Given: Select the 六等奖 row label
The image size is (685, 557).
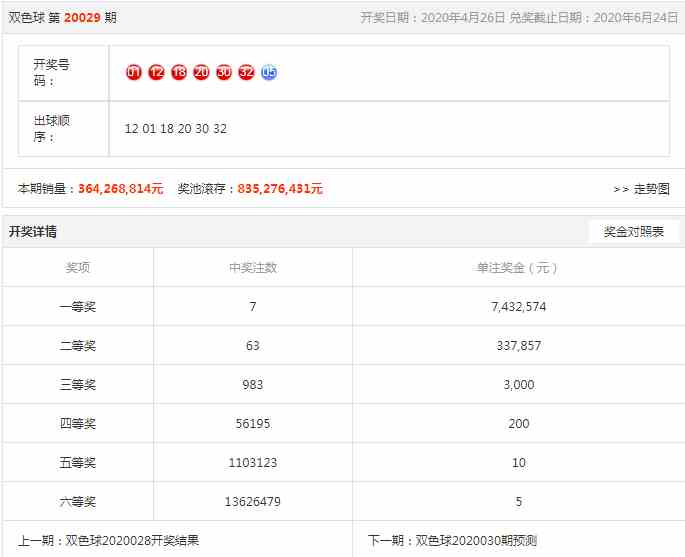Looking at the screenshot, I should [x=78, y=502].
